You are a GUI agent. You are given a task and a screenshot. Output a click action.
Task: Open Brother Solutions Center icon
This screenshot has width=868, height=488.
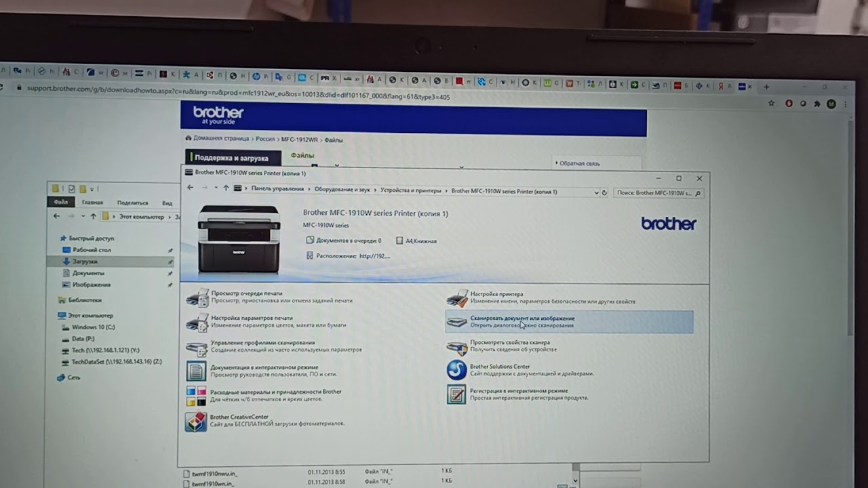tap(457, 370)
